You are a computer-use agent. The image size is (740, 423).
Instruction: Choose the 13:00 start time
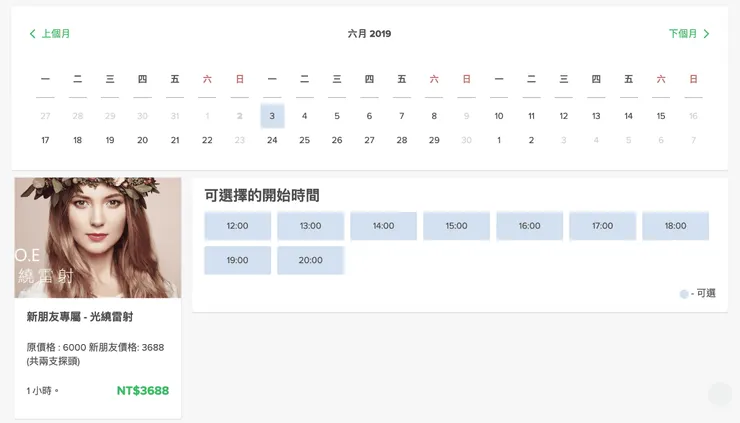pos(311,226)
